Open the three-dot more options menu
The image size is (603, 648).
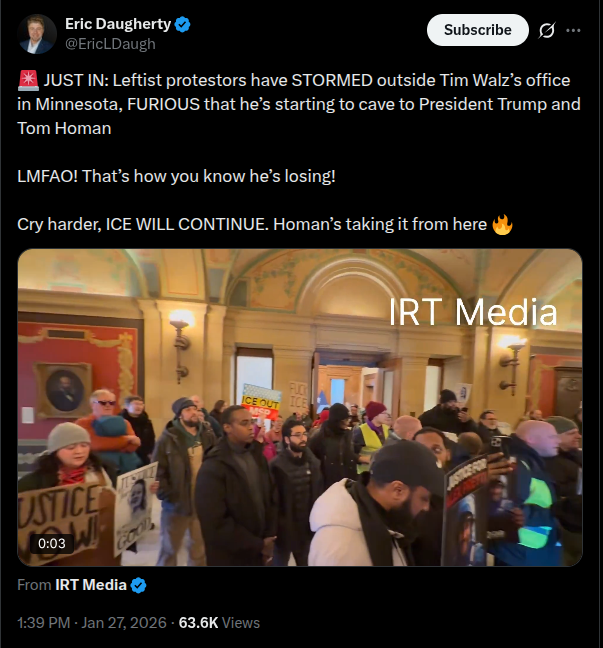[x=573, y=30]
